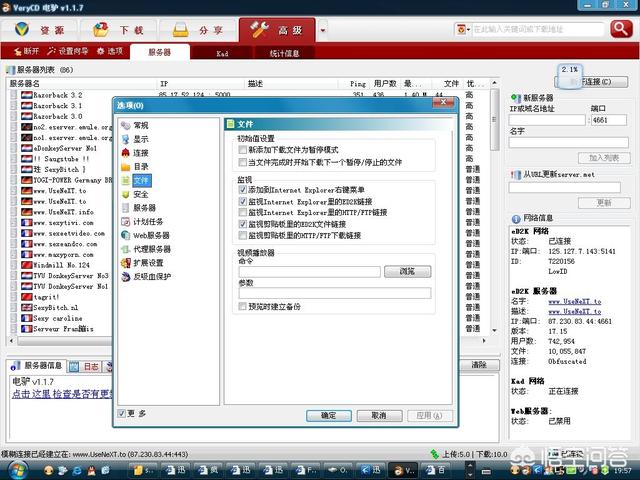Select 常规 general in options list
Screen dimensions: 640x480
(x=136, y=125)
